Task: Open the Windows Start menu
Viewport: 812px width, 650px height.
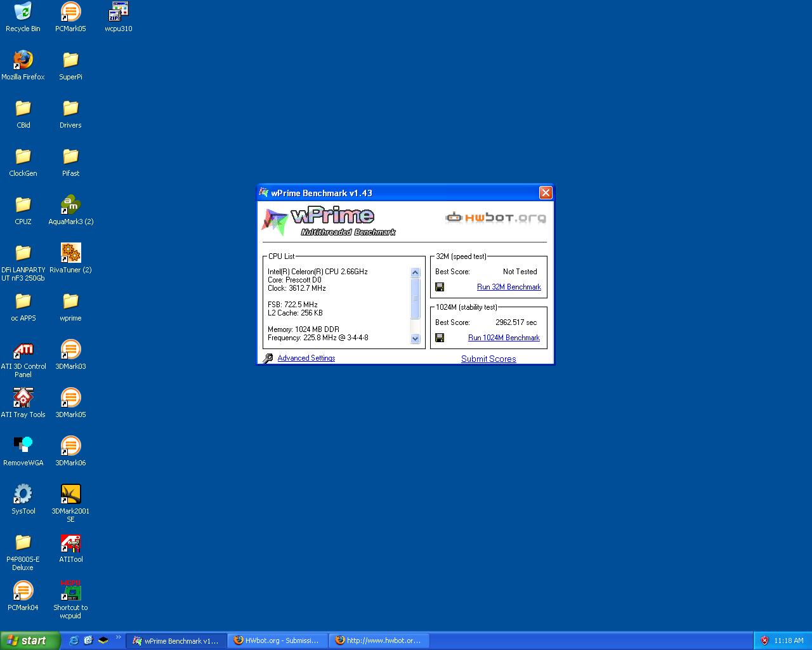Action: (30, 640)
